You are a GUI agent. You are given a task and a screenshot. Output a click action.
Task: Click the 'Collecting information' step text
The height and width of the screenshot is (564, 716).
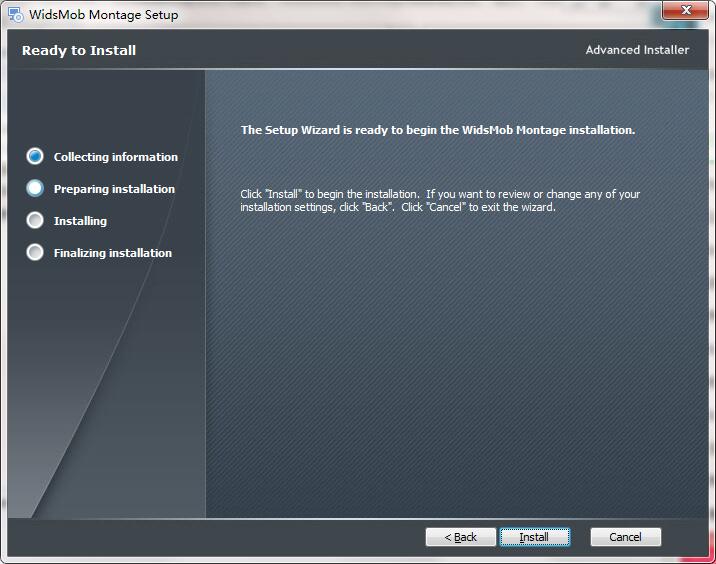tap(116, 157)
